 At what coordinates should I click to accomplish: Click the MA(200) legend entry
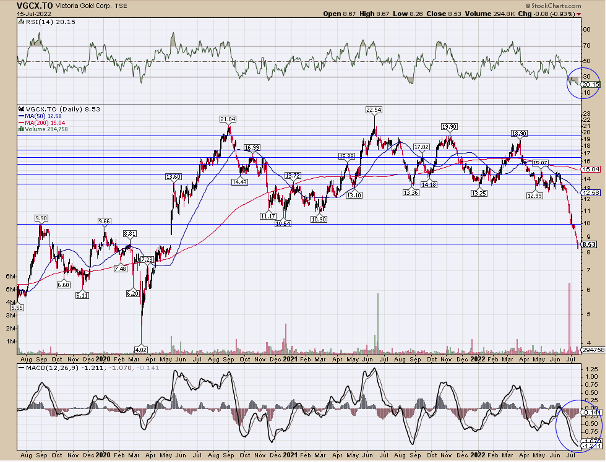click(x=41, y=123)
